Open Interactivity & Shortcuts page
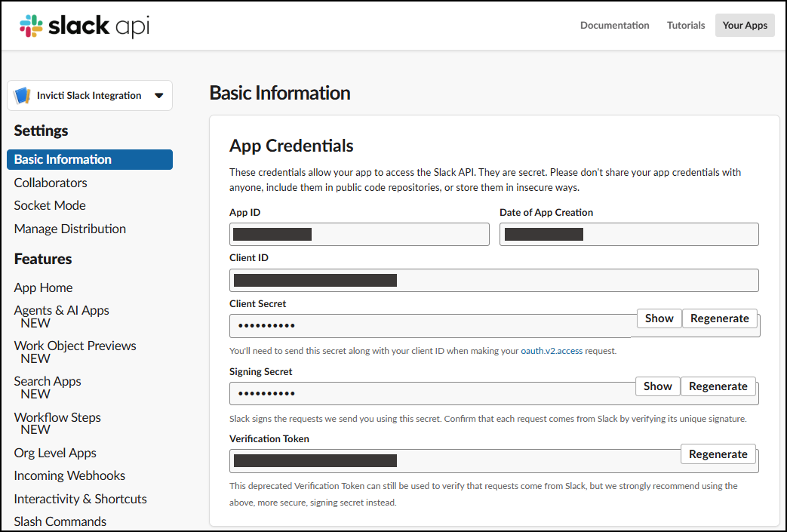787x532 pixels. [80, 499]
